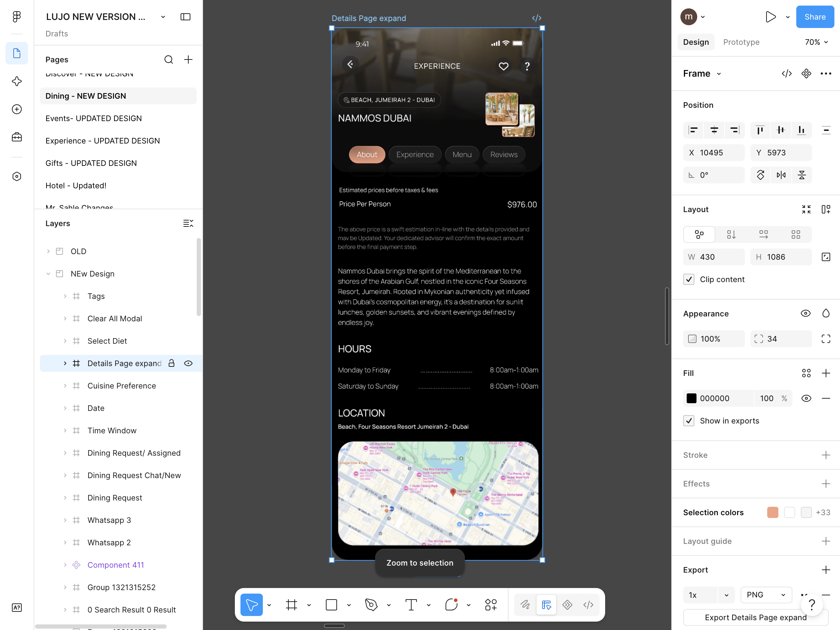This screenshot has width=840, height=630.
Task: Uncheck the Clip content checkbox
Action: tap(689, 280)
